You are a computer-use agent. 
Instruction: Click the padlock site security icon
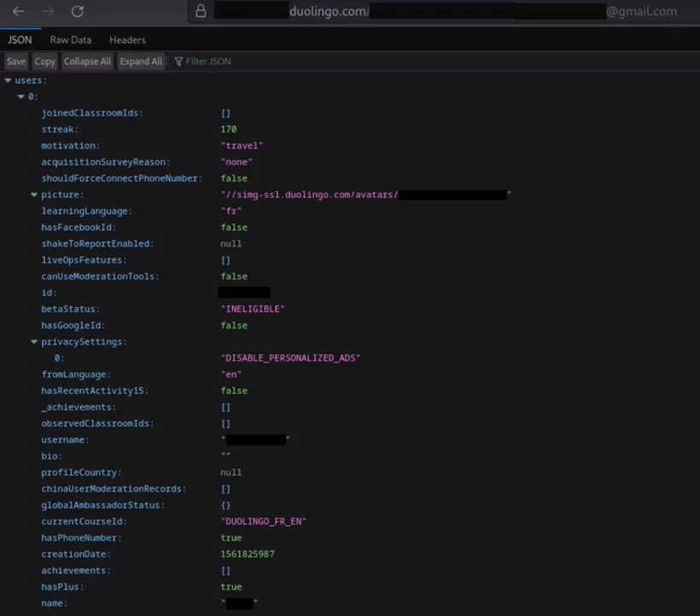coord(201,12)
